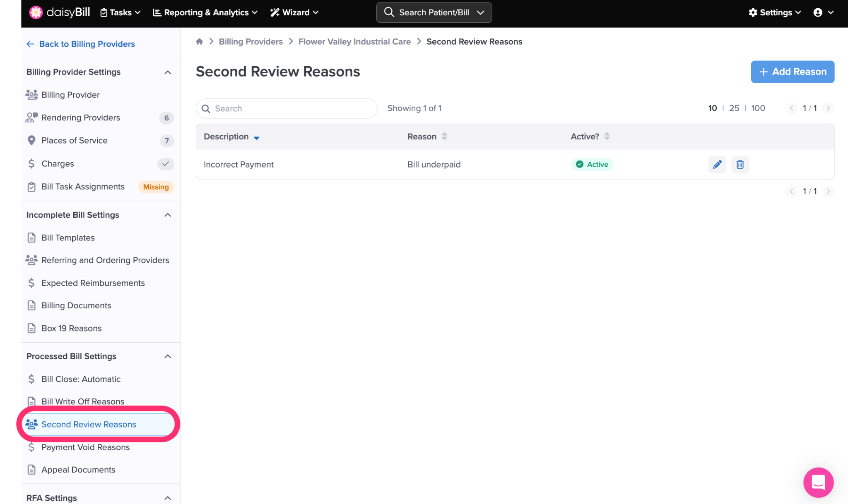The width and height of the screenshot is (848, 504).
Task: Toggle Description column sort arrow
Action: click(256, 137)
